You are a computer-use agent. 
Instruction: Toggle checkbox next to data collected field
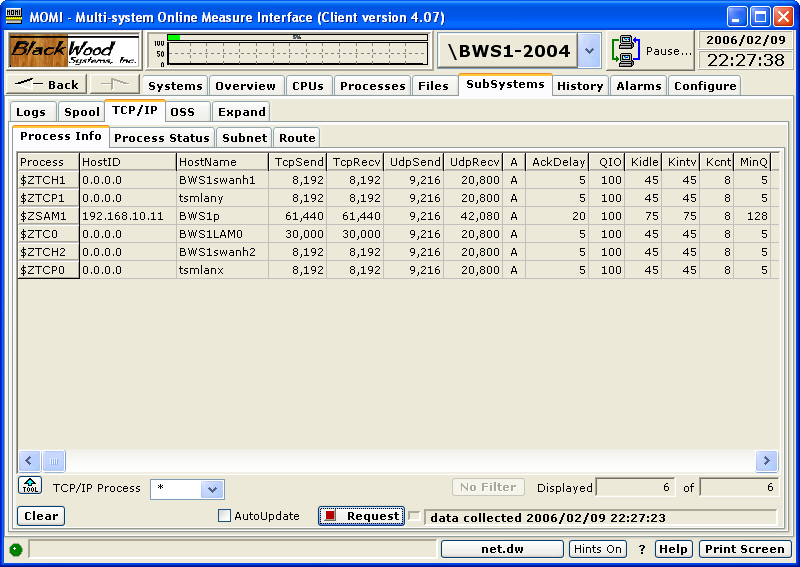(414, 516)
